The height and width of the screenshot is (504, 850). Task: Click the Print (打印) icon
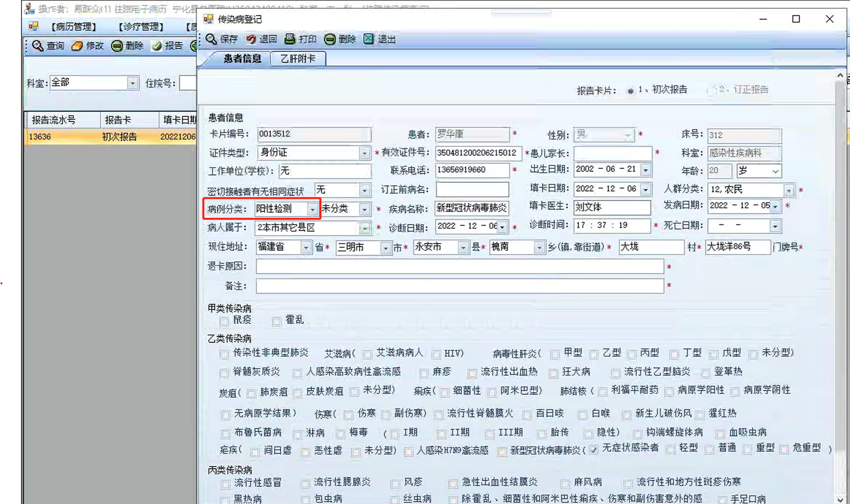(x=290, y=39)
